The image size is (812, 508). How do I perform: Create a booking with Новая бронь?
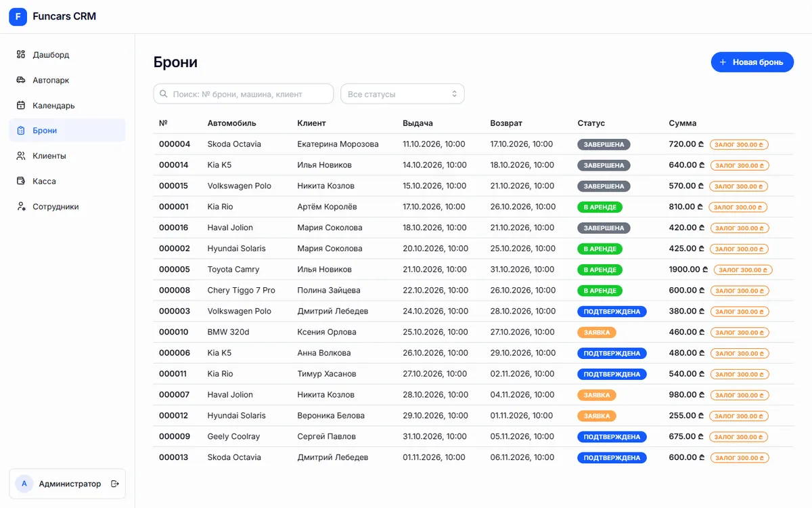coord(752,62)
